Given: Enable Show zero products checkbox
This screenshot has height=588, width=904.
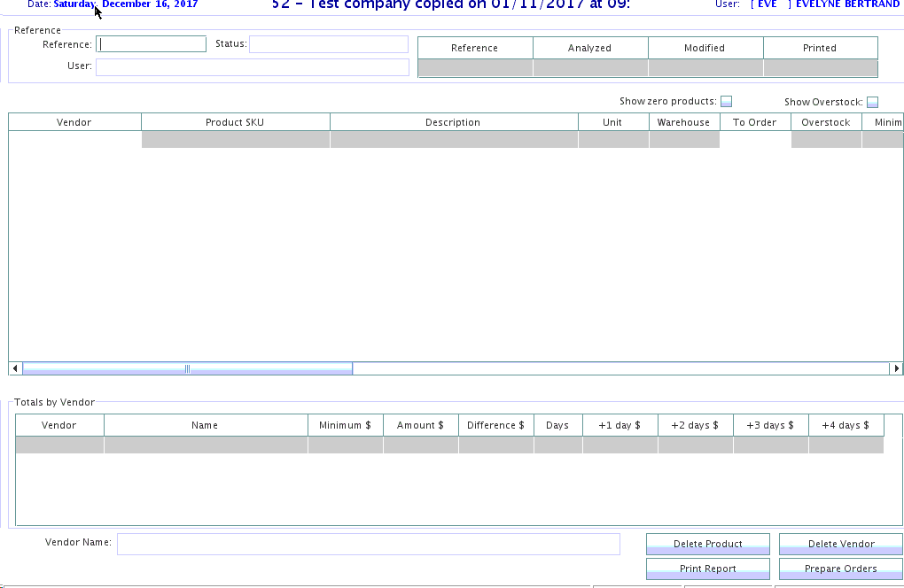Looking at the screenshot, I should [726, 102].
